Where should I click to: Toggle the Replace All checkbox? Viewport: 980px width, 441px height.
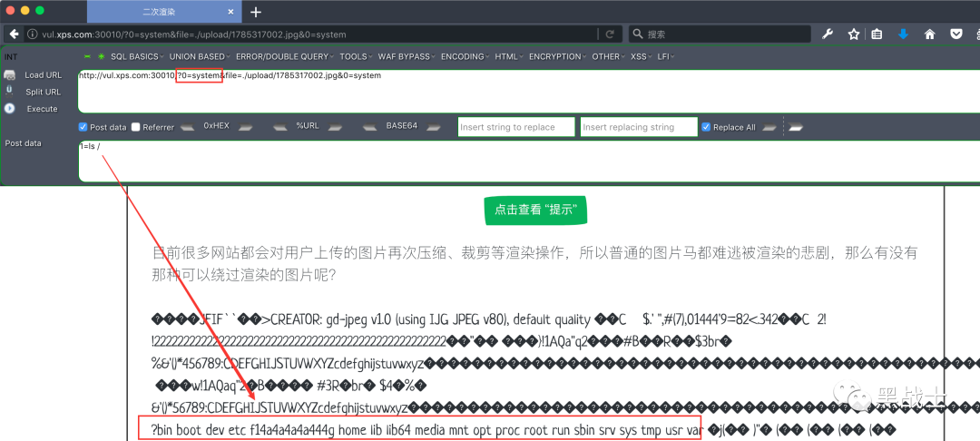click(x=706, y=127)
